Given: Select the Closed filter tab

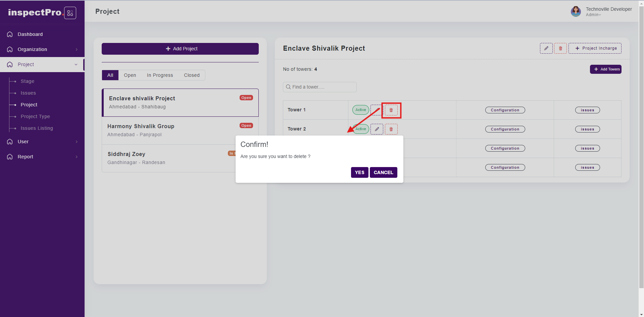Looking at the screenshot, I should click(192, 75).
